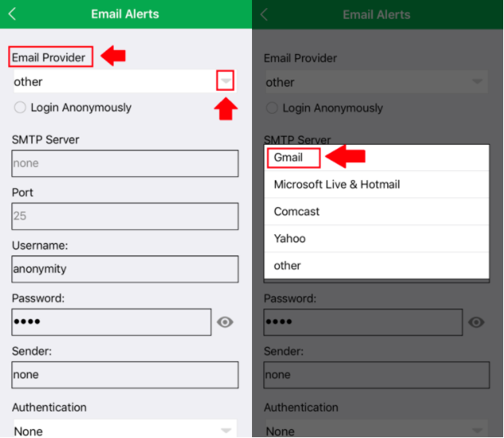504x438 pixels.
Task: Select the undimmed Login Anonymously radio button
Action: pyautogui.click(x=20, y=108)
